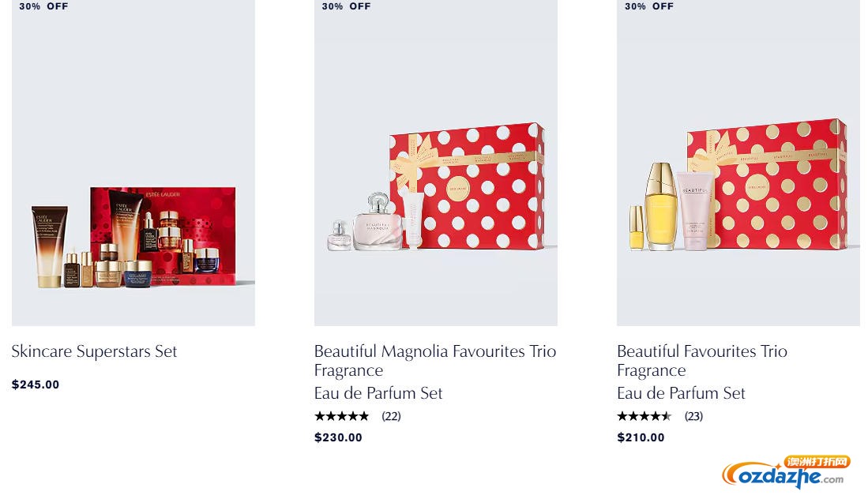Click the Skincare Superstars Set title

pos(94,351)
